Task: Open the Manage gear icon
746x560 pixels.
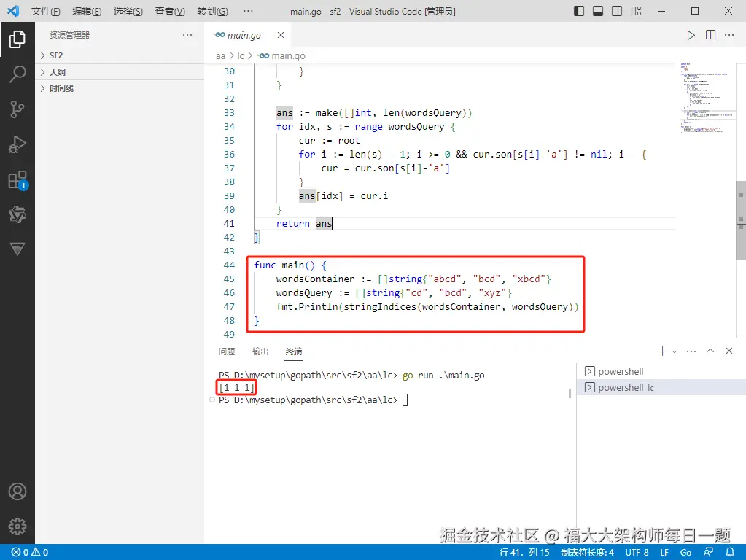Action: click(17, 526)
